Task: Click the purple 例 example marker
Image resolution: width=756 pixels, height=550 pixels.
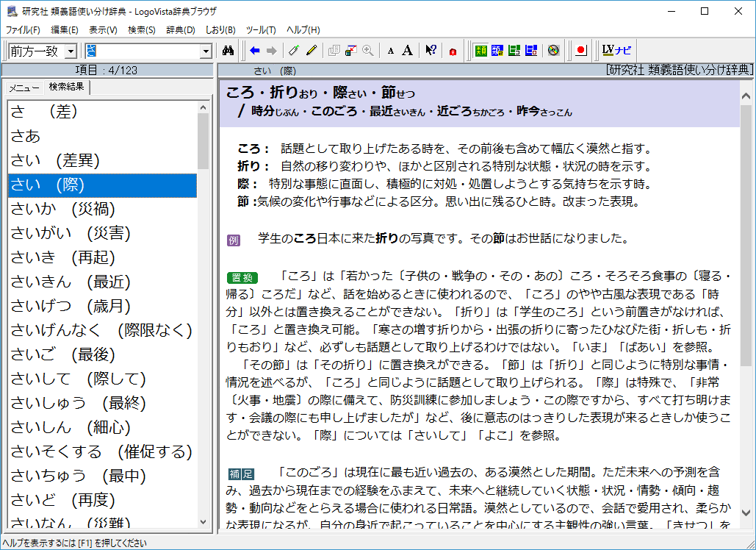Action: click(234, 240)
